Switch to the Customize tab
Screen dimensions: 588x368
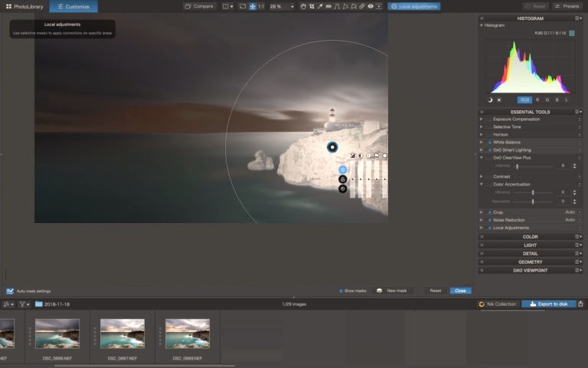click(x=73, y=6)
